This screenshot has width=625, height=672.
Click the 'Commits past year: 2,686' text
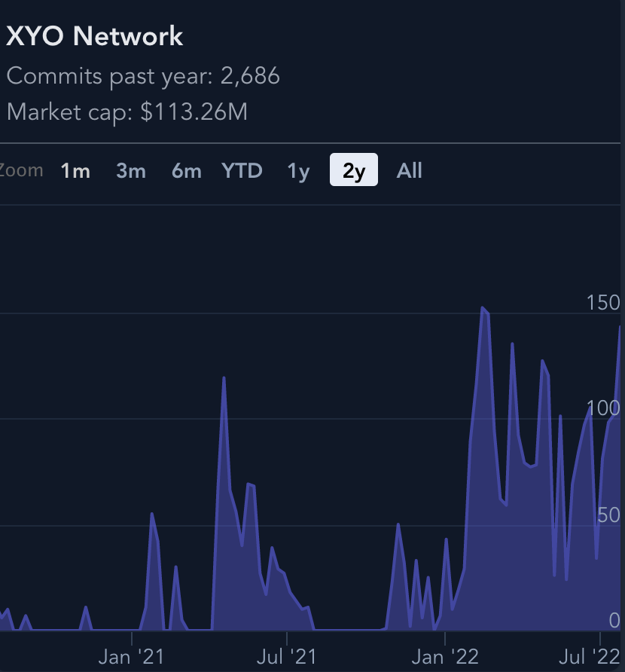[x=143, y=76]
